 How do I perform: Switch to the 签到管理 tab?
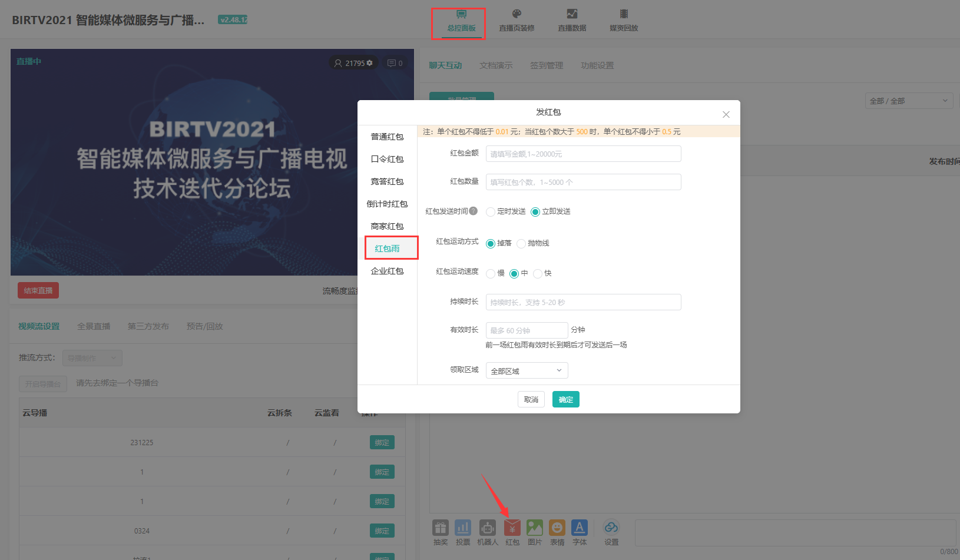click(547, 65)
